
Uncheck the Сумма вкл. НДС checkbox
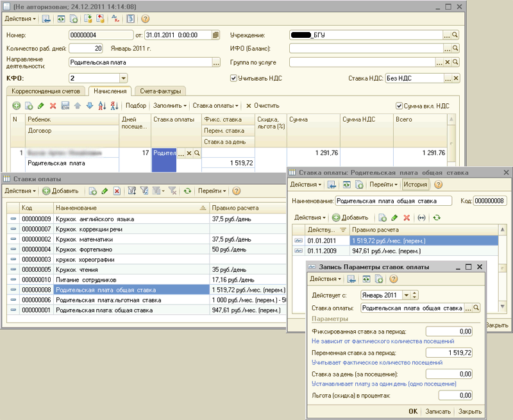click(399, 106)
